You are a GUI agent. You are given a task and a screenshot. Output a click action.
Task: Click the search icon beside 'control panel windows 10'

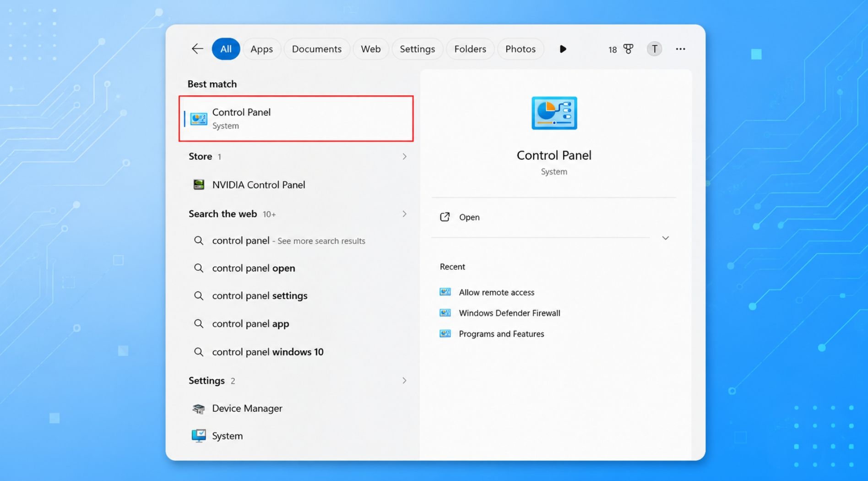199,352
